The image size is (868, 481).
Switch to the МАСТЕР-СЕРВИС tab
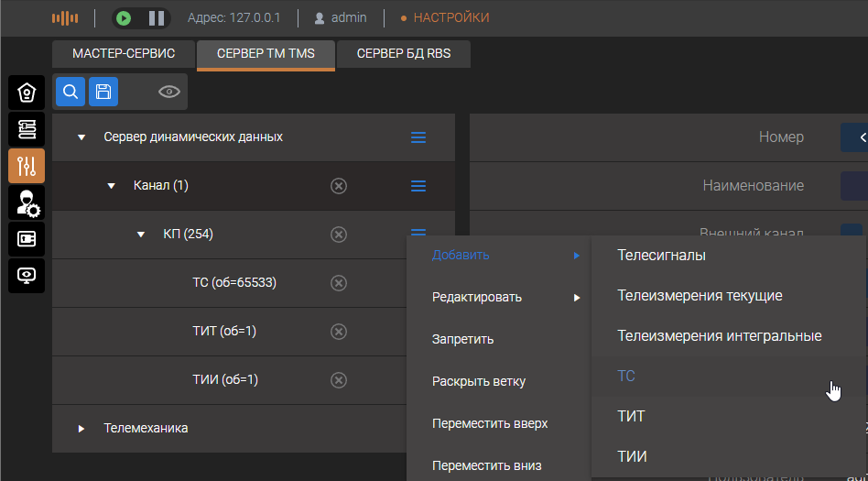[x=124, y=54]
